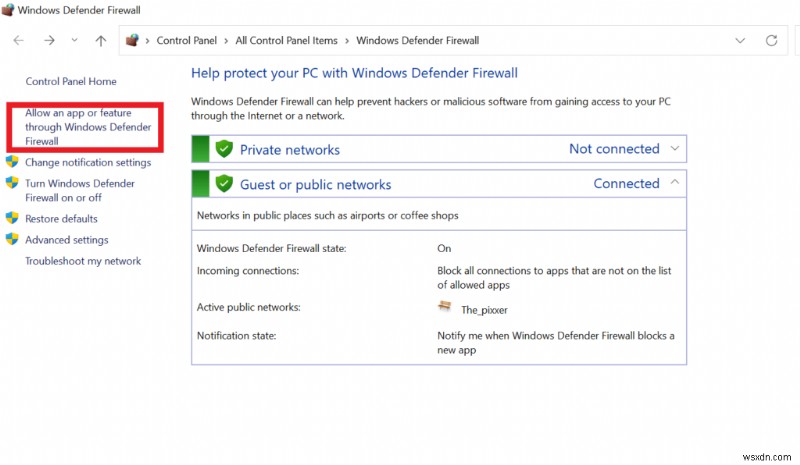The height and width of the screenshot is (465, 800).
Task: Click the Control Panel icon in address bar
Action: click(132, 41)
